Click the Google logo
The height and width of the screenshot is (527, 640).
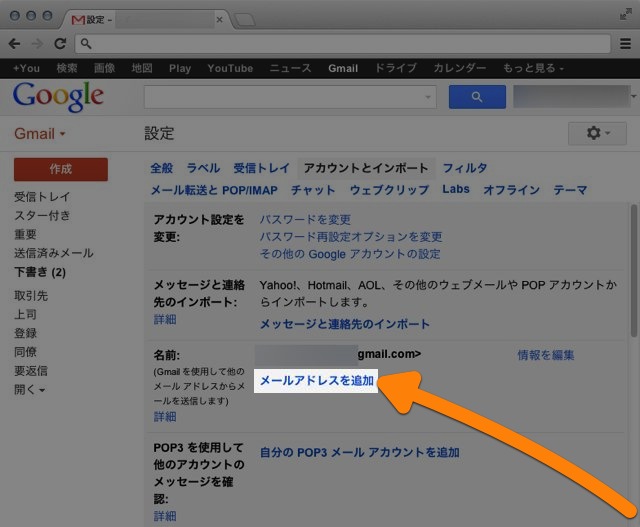click(58, 96)
